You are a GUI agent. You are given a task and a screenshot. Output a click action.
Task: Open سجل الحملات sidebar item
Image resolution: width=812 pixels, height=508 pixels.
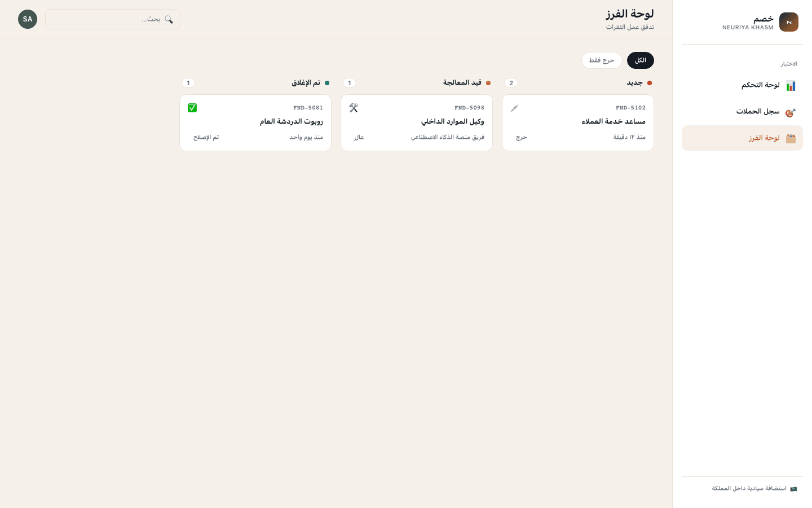(x=742, y=112)
